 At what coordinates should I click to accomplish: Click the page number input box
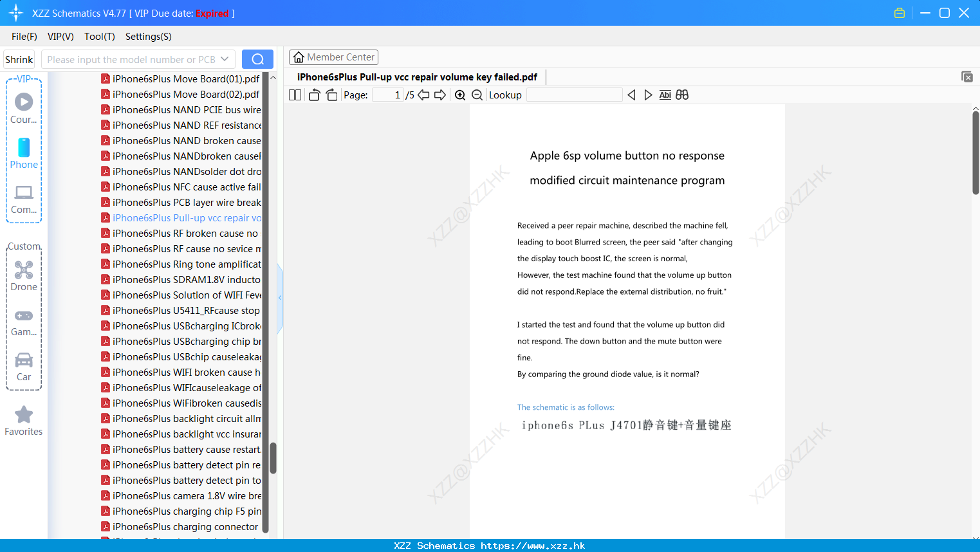(387, 95)
